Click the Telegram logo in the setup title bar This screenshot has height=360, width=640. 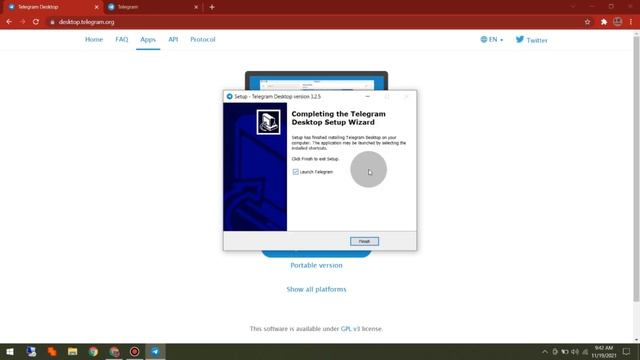click(229, 96)
